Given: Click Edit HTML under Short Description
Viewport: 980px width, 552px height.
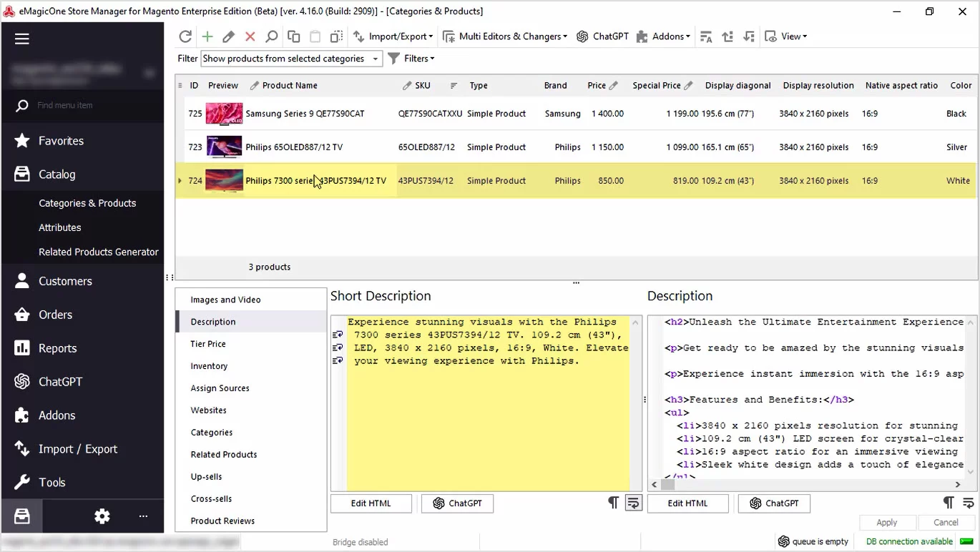Looking at the screenshot, I should pyautogui.click(x=371, y=503).
